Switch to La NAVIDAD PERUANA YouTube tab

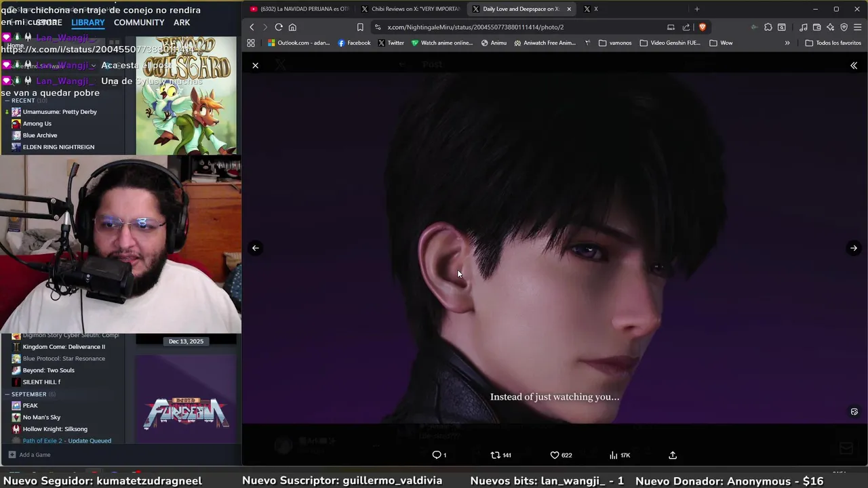(298, 9)
